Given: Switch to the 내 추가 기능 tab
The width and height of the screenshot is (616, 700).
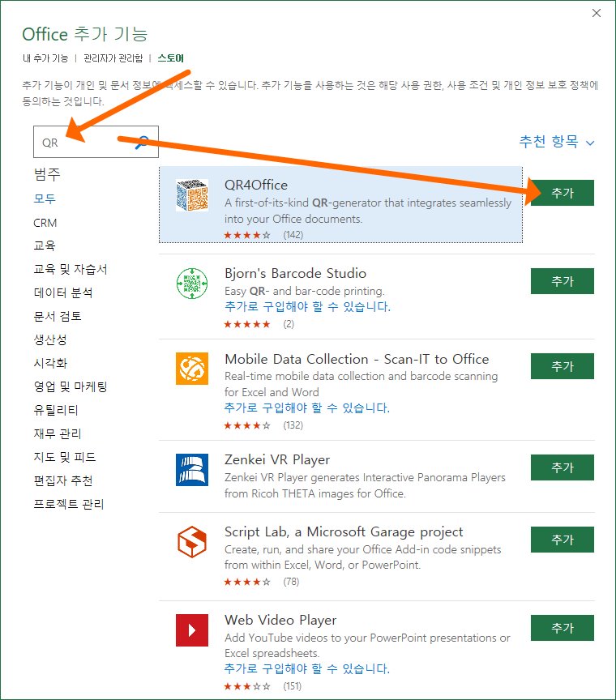Looking at the screenshot, I should point(45,58).
